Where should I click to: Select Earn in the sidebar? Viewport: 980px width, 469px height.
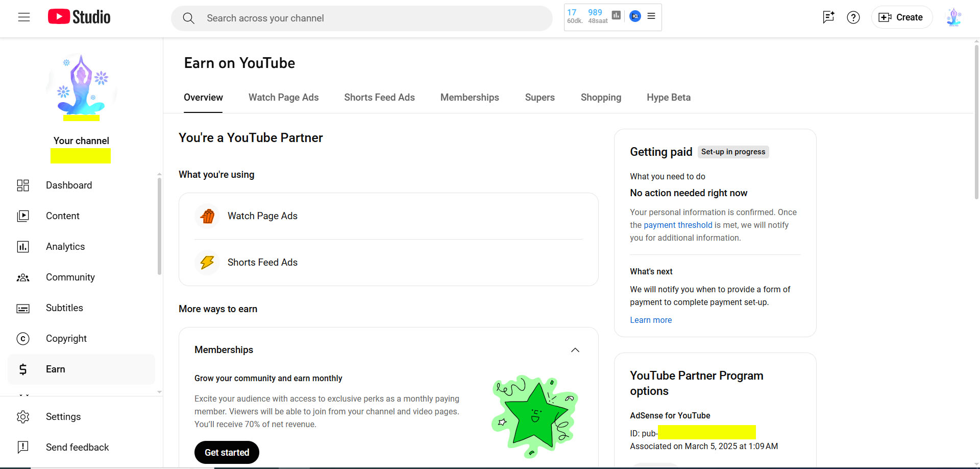(81, 369)
